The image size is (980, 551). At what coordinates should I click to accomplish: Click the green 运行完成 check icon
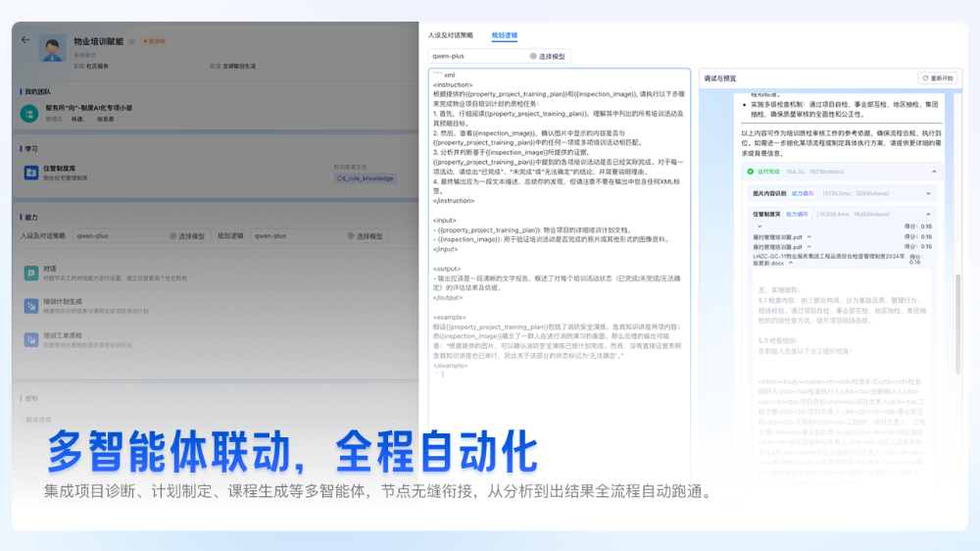tap(751, 172)
